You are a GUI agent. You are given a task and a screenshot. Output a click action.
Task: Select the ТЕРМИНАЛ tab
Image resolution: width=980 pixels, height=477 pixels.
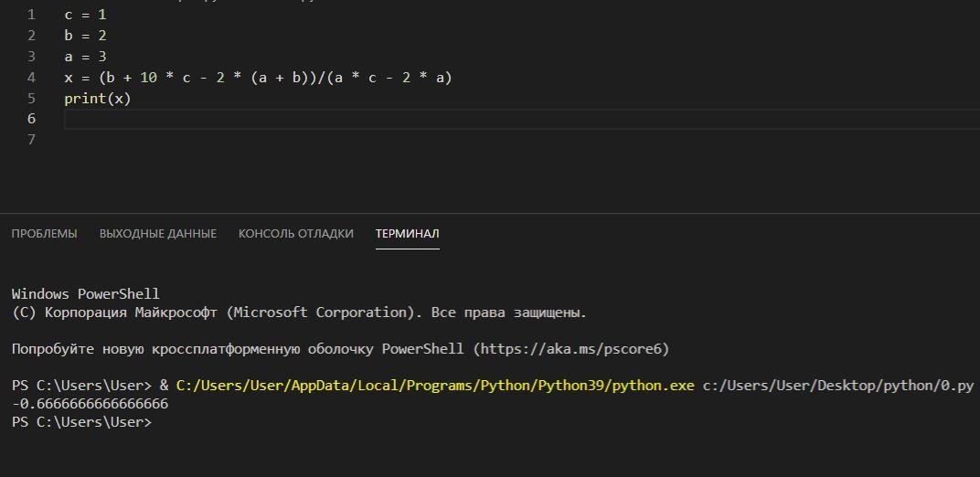pos(408,234)
